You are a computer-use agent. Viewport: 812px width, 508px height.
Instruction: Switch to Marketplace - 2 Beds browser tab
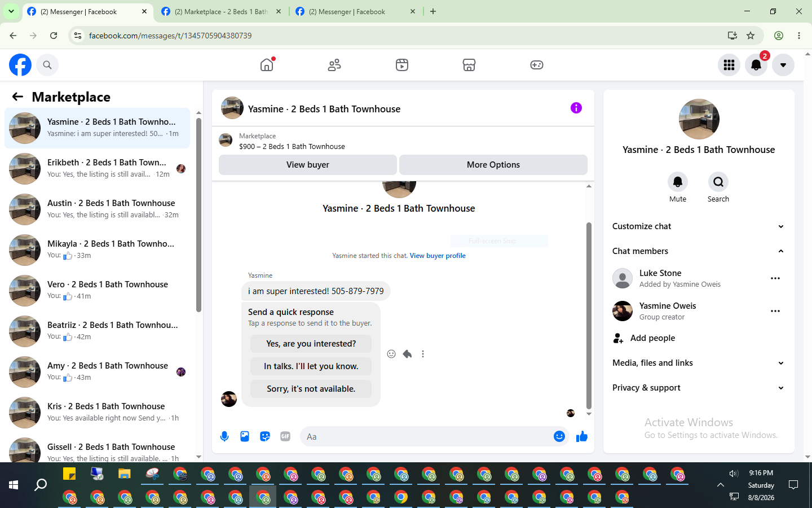(221, 11)
